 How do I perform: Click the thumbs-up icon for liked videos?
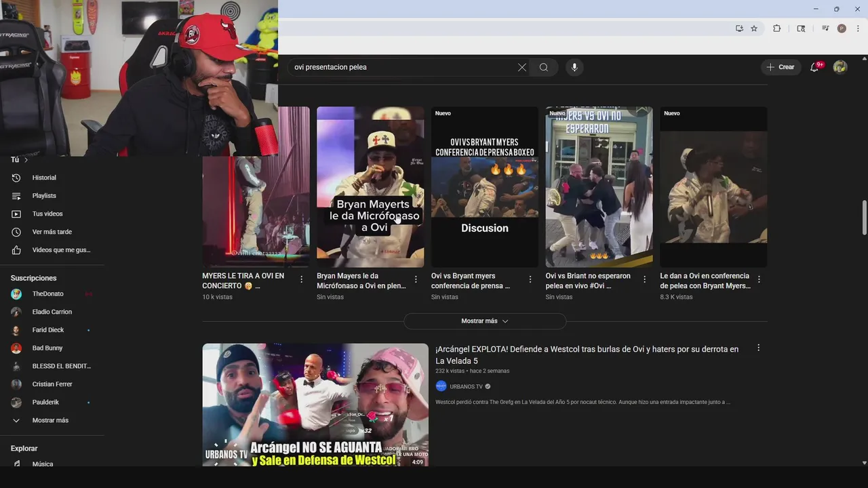pos(16,250)
